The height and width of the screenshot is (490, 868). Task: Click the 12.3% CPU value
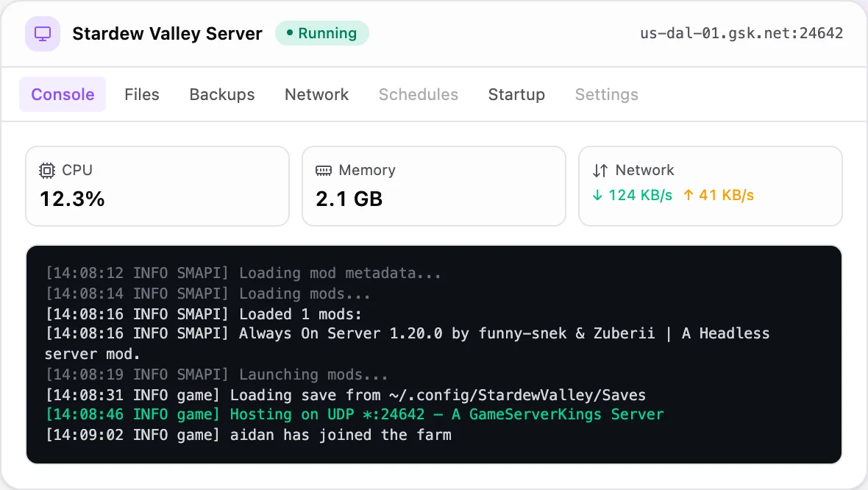coord(73,199)
